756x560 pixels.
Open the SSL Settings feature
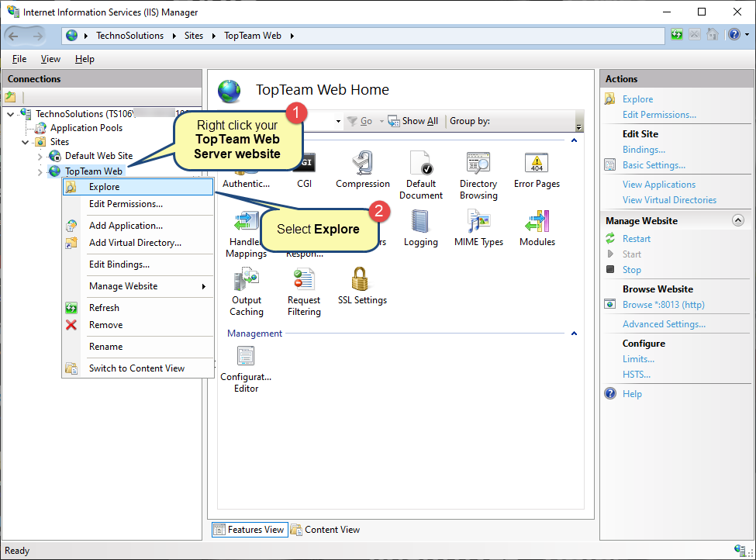coord(362,286)
